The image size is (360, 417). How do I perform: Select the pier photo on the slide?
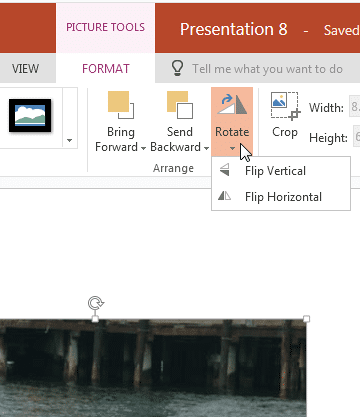pyautogui.click(x=153, y=368)
